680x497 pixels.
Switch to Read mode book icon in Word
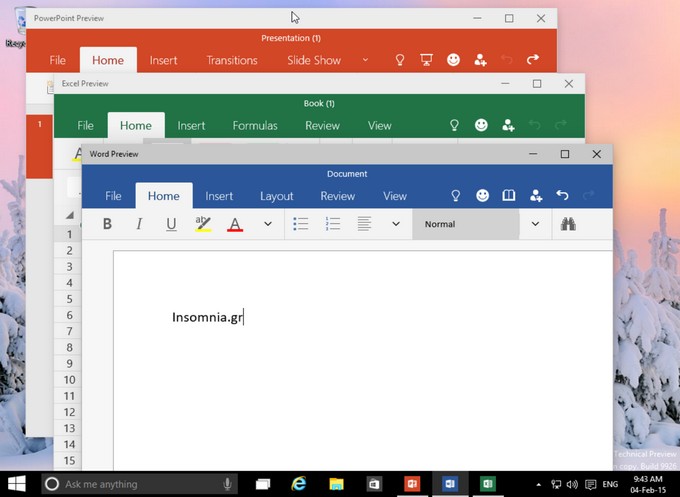pos(509,196)
